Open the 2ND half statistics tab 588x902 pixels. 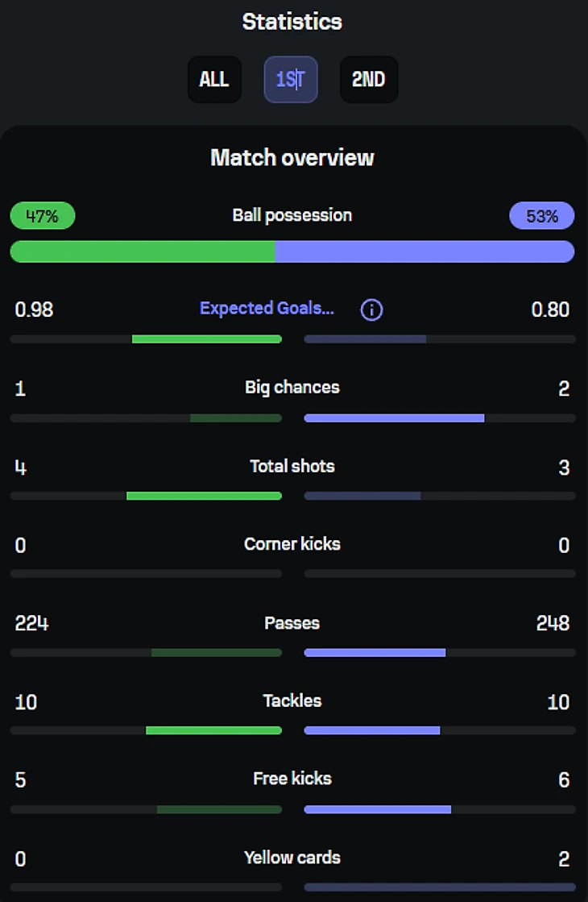[368, 80]
